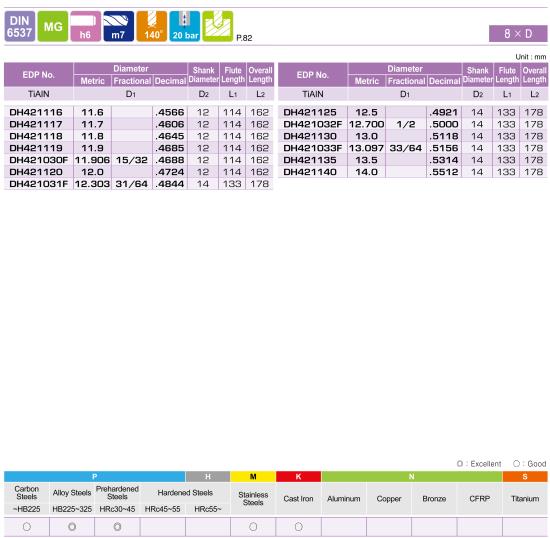Click EDP number DH421116

point(36,112)
